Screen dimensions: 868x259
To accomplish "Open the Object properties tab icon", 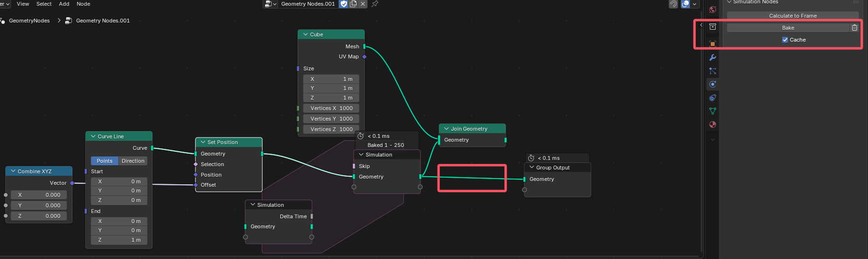I will (713, 44).
